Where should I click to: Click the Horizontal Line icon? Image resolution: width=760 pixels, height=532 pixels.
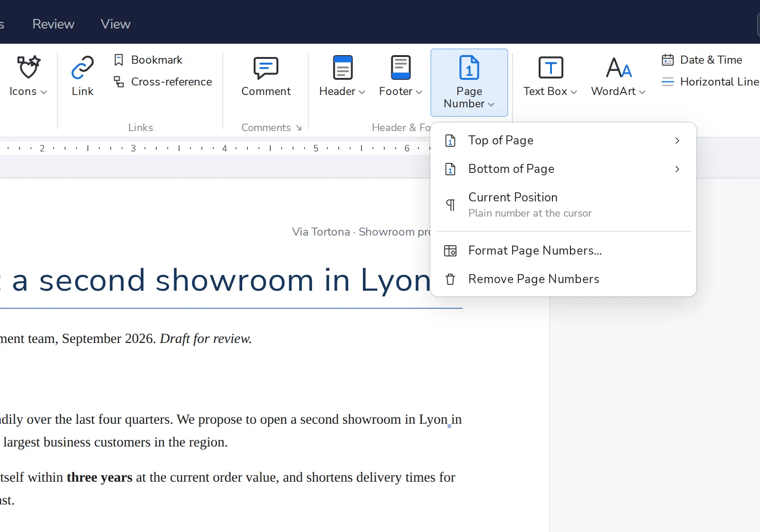tap(668, 82)
